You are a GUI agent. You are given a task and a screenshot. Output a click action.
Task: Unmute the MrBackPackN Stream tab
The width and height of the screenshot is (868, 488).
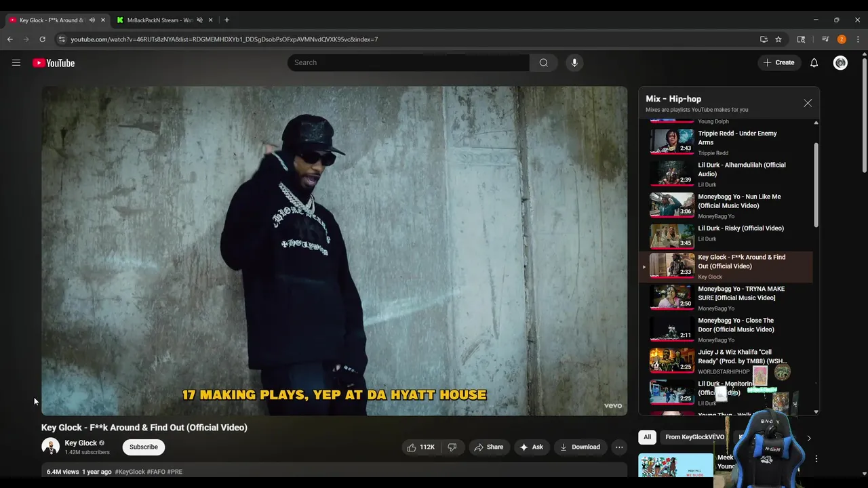[x=199, y=20]
